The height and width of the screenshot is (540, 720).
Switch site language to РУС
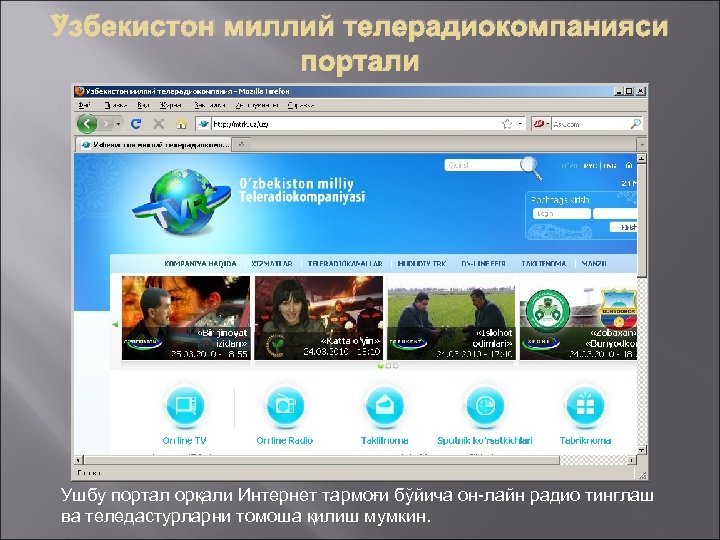click(x=590, y=166)
